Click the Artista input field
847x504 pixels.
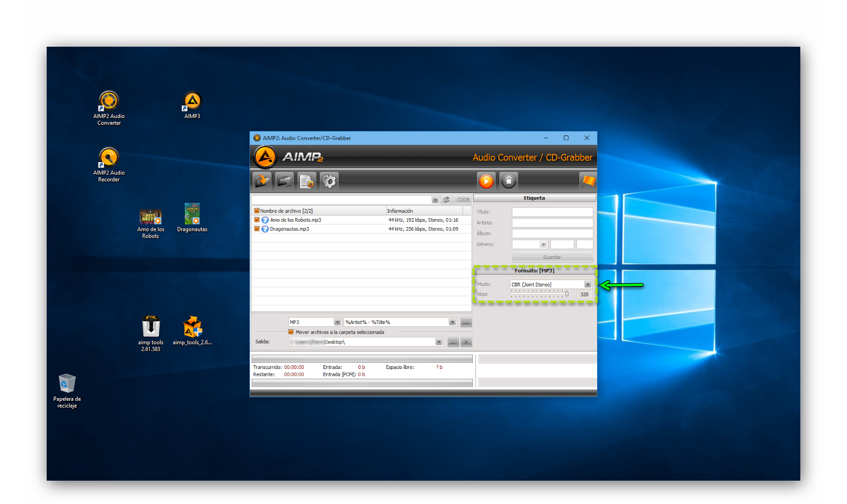coord(552,223)
